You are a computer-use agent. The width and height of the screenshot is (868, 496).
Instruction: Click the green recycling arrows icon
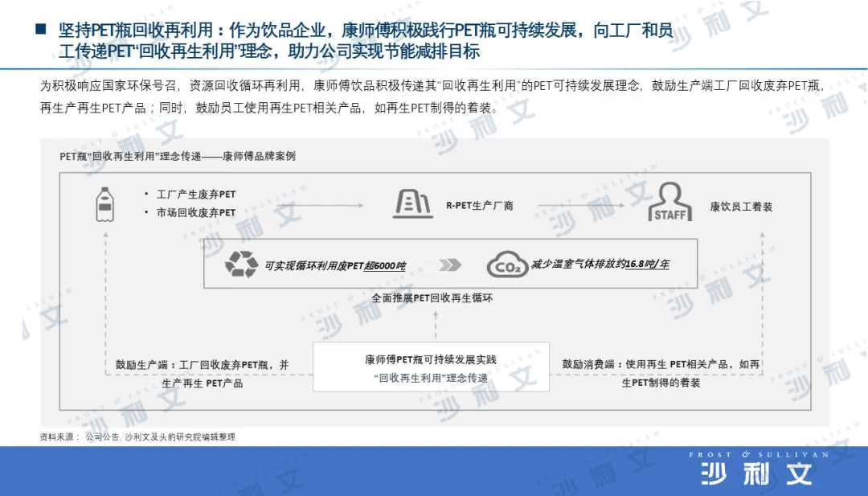(242, 264)
